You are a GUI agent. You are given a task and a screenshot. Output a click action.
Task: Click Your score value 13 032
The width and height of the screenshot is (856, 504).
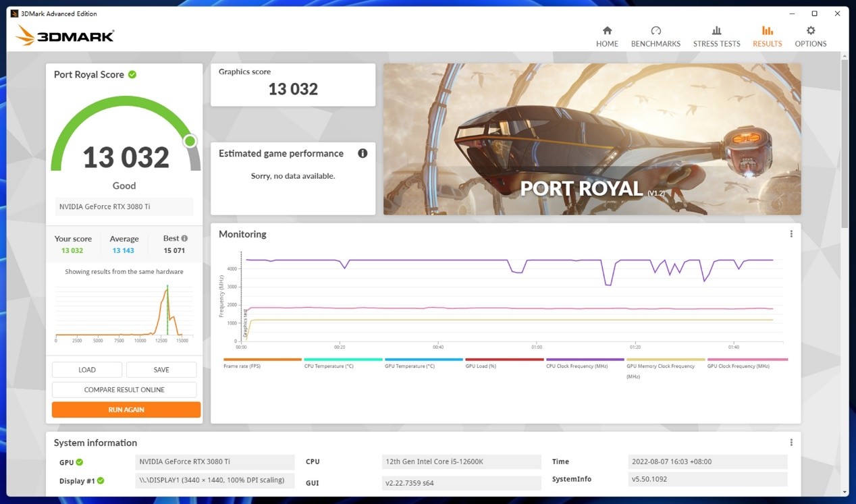pos(72,250)
